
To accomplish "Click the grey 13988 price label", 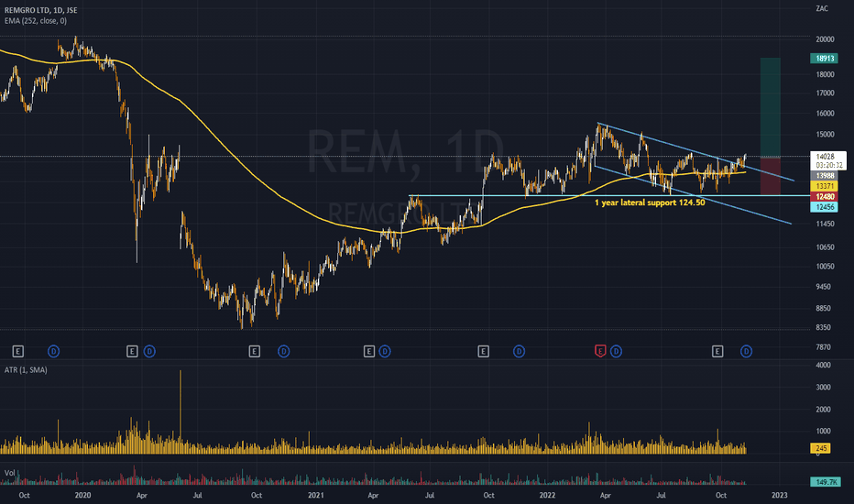I will click(x=825, y=175).
